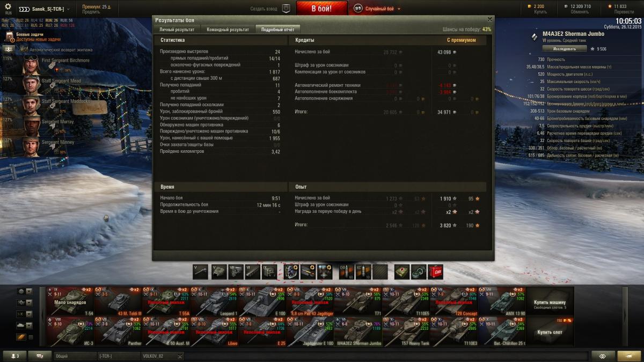Screen dimensions: 644x362
Task: Open Боевые задачи missions icon
Action: 10,36
